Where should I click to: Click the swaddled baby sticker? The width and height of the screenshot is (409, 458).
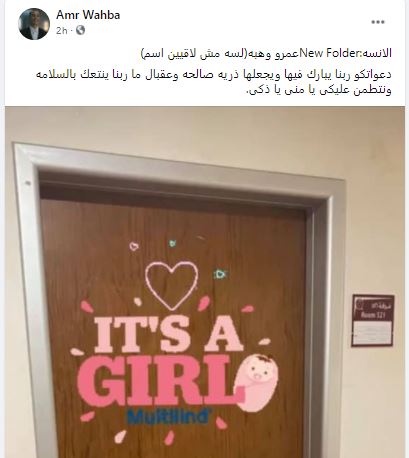pyautogui.click(x=256, y=383)
